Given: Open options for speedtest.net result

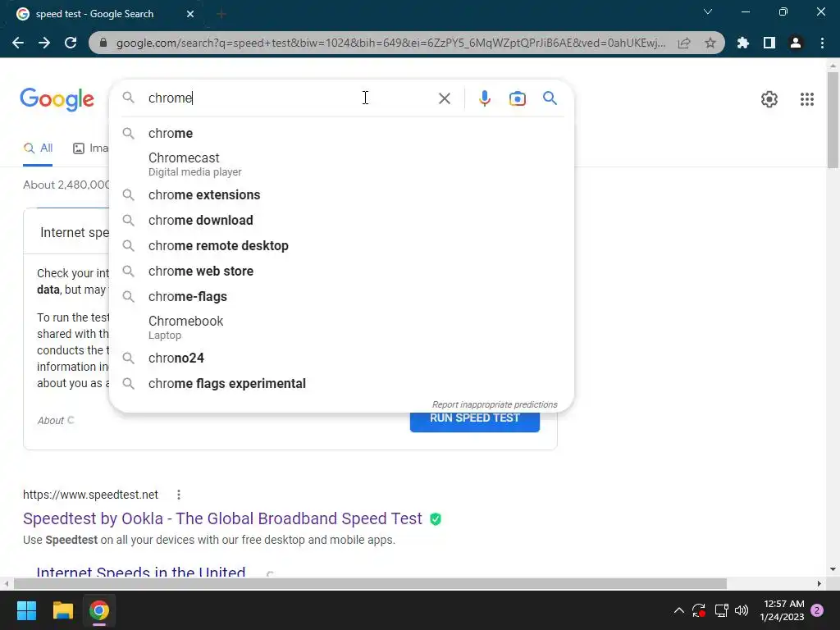Looking at the screenshot, I should [x=179, y=495].
